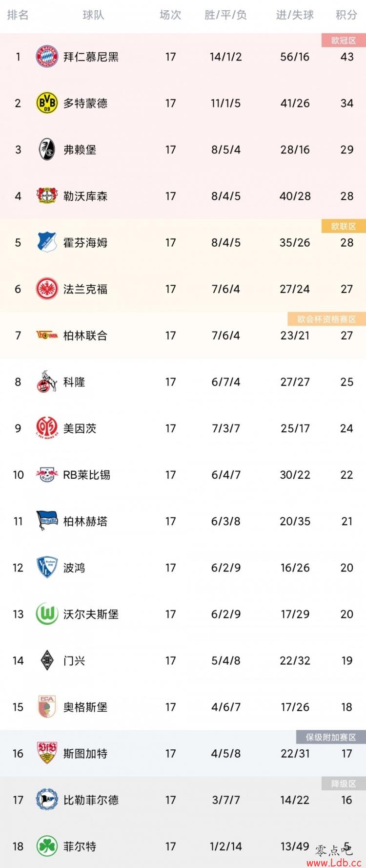Click the 积分 column header
366x868 pixels.
pyautogui.click(x=346, y=15)
